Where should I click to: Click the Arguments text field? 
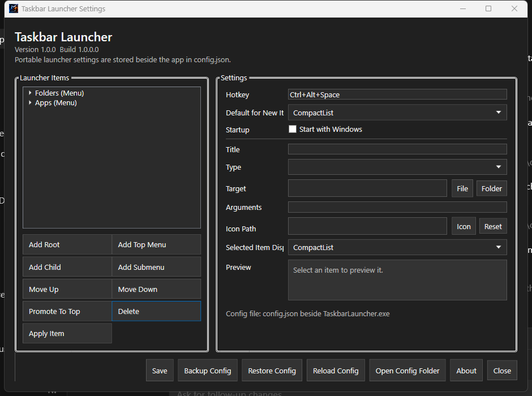click(x=397, y=207)
